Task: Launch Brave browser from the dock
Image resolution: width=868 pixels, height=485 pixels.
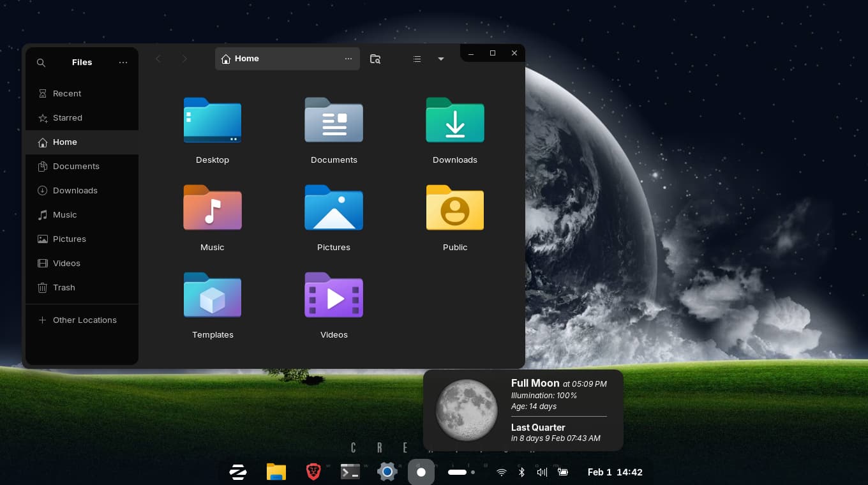Action: (x=313, y=472)
